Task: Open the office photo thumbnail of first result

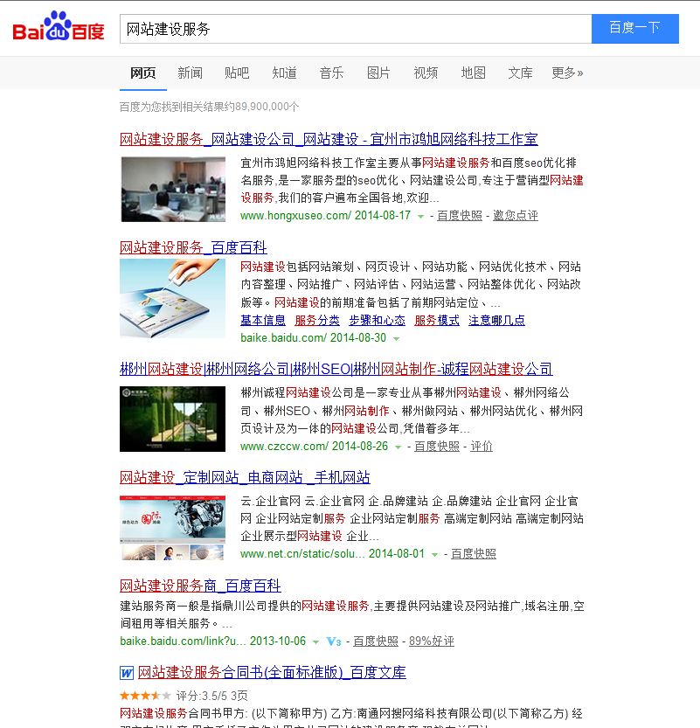Action: click(x=172, y=189)
